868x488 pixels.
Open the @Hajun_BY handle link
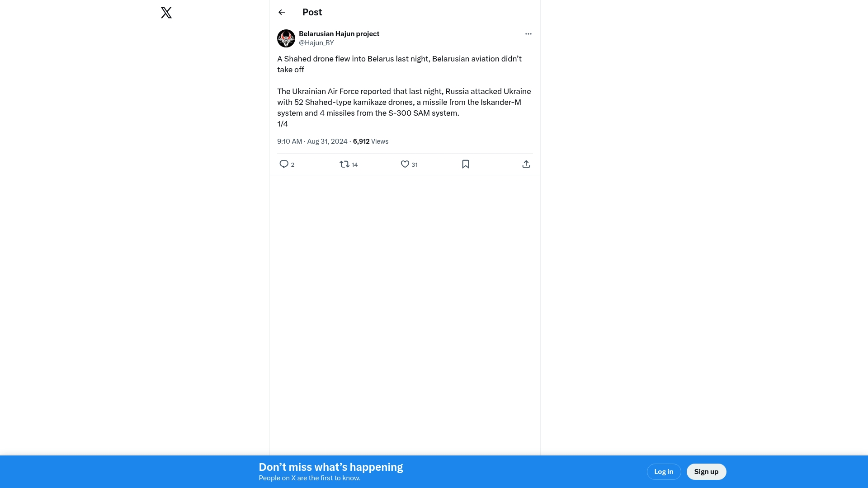click(316, 43)
